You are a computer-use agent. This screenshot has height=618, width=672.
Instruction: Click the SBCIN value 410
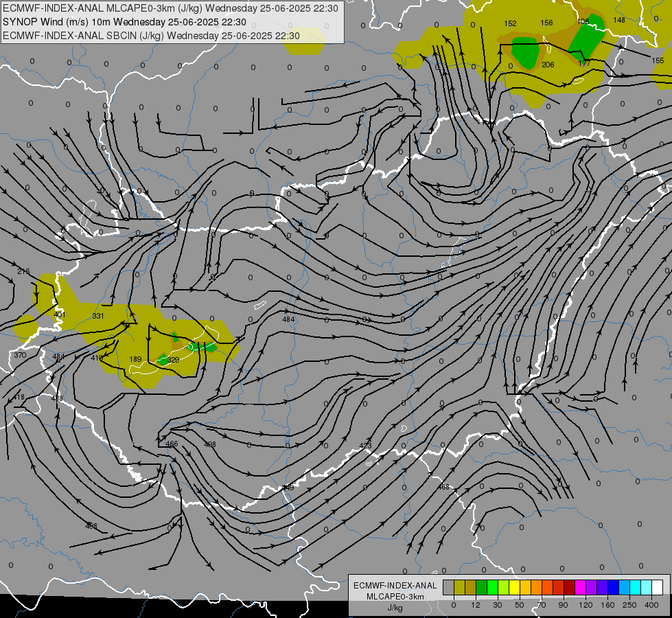pos(97,358)
